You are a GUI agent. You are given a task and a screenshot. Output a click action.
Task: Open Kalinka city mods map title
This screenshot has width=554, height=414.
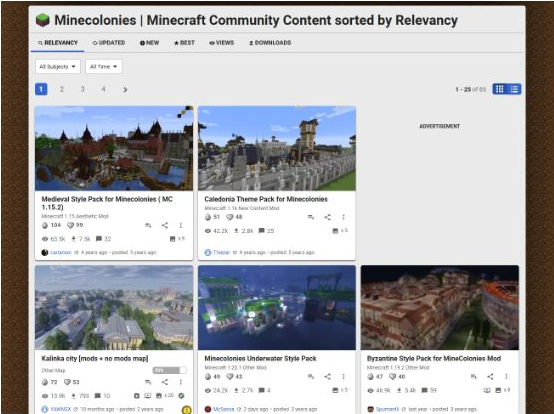95,359
